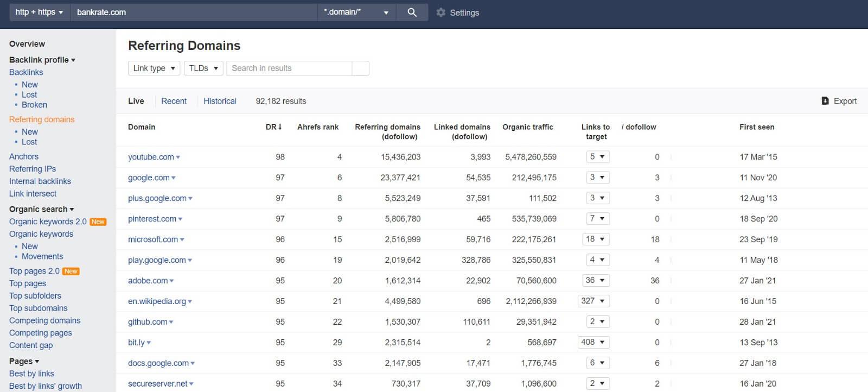Collapse the Organic search section
This screenshot has width=868, height=392.
click(42, 209)
